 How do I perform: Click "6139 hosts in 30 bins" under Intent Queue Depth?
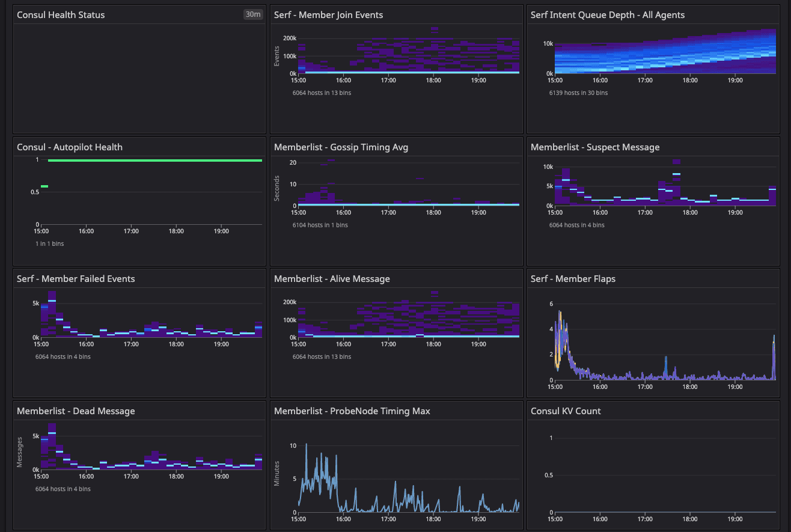(x=578, y=93)
